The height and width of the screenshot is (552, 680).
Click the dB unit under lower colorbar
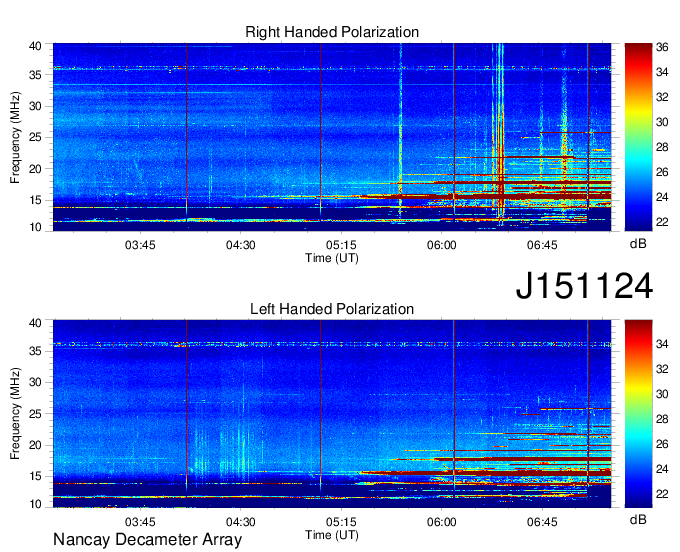[x=638, y=520]
